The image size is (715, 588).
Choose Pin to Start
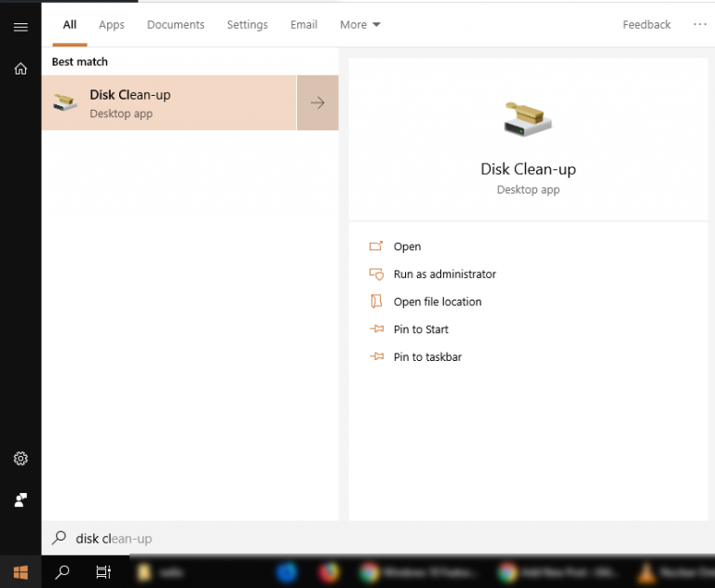421,329
